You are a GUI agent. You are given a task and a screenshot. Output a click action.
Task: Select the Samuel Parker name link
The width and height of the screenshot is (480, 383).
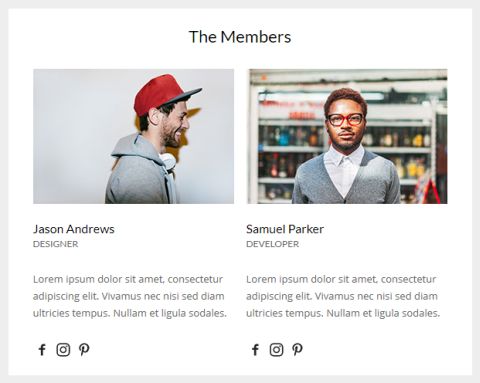pos(285,229)
